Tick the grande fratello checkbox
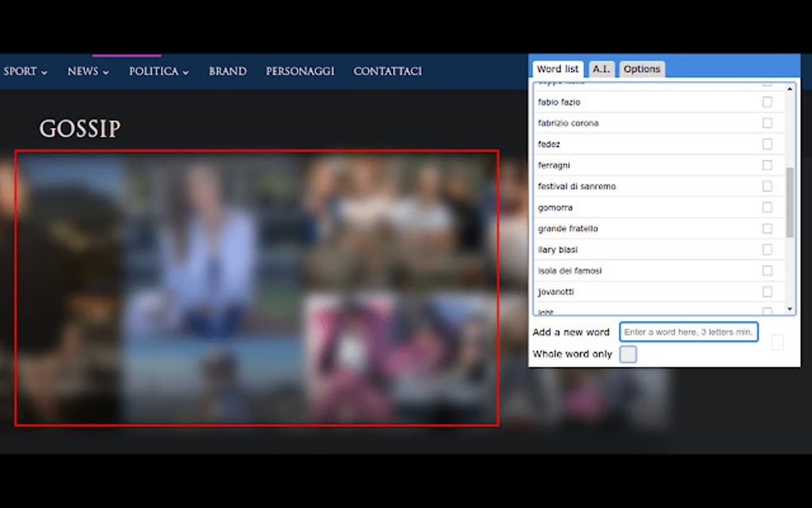812x508 pixels. coord(767,229)
